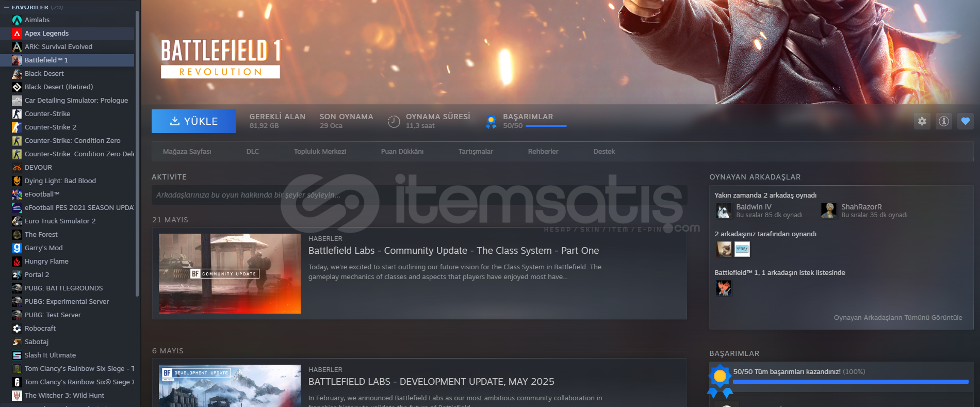The width and height of the screenshot is (980, 407).
Task: Open Oynayan Arkadaşların Tümünü Görüntüle link
Action: click(x=898, y=318)
